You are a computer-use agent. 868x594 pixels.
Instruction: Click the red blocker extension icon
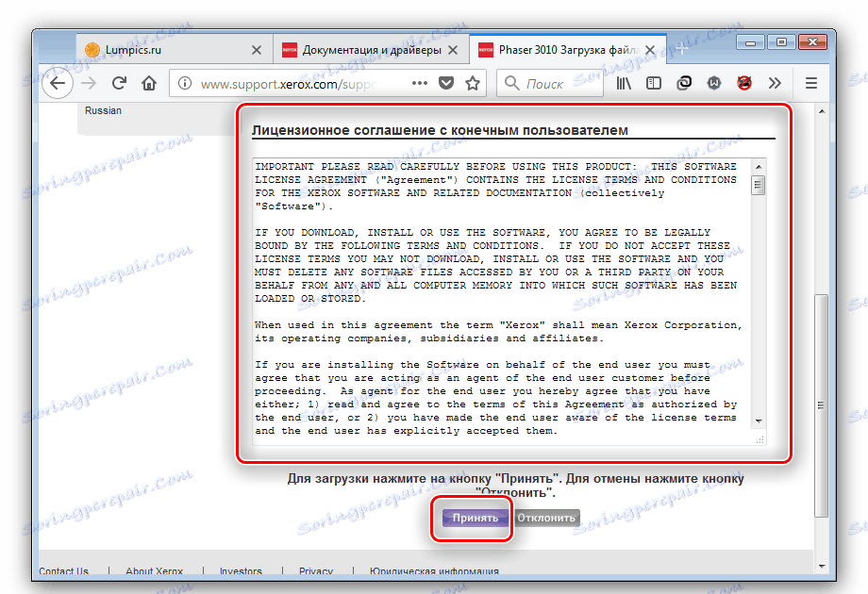[744, 83]
